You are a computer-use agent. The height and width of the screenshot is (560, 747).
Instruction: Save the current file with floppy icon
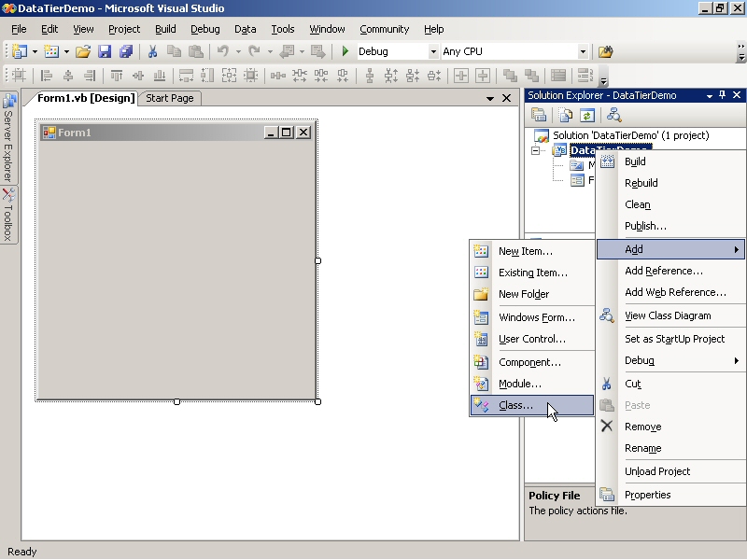pos(105,51)
